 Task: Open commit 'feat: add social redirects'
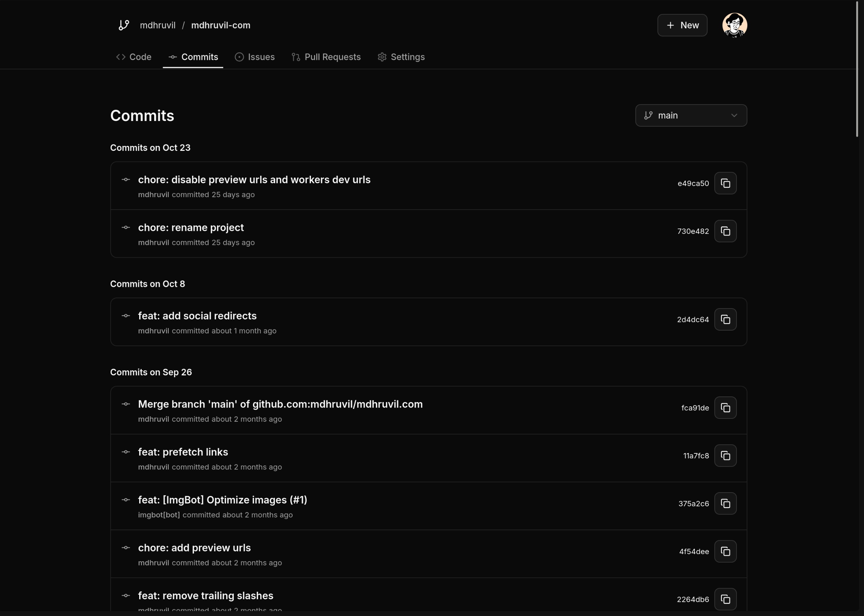coord(197,316)
